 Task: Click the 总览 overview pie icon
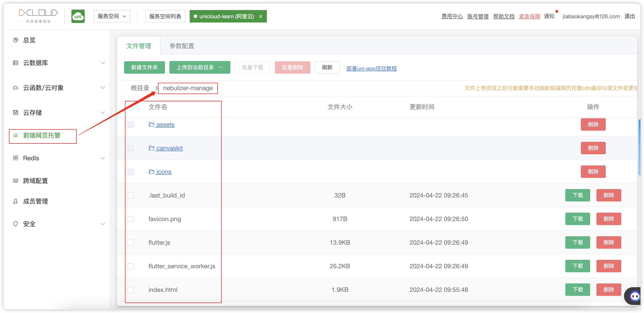(x=16, y=40)
